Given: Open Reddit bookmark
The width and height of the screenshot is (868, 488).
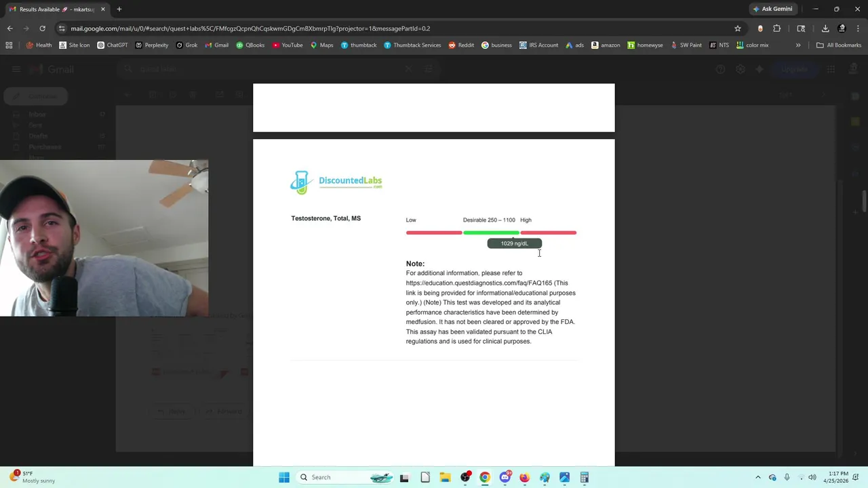Looking at the screenshot, I should [x=460, y=45].
